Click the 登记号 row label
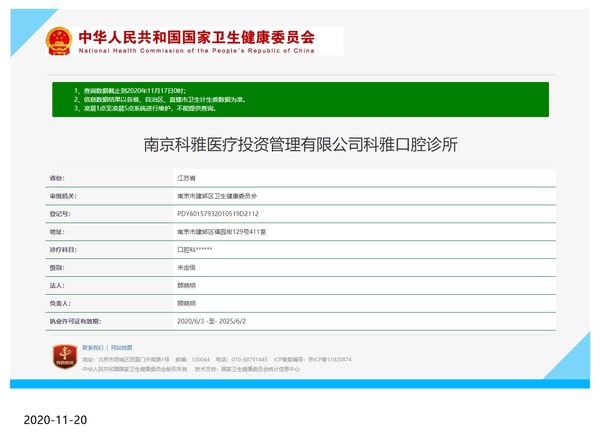This screenshot has width=600, height=447. pyautogui.click(x=60, y=214)
